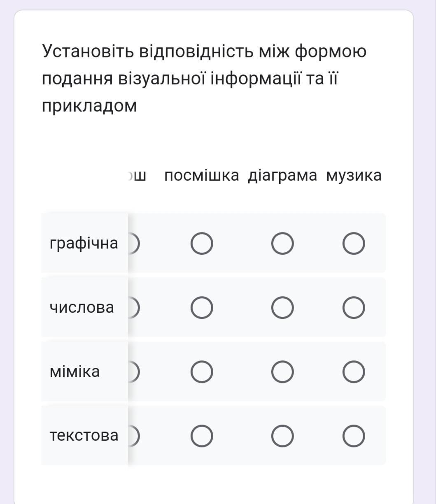Click the текстова row label

(84, 435)
